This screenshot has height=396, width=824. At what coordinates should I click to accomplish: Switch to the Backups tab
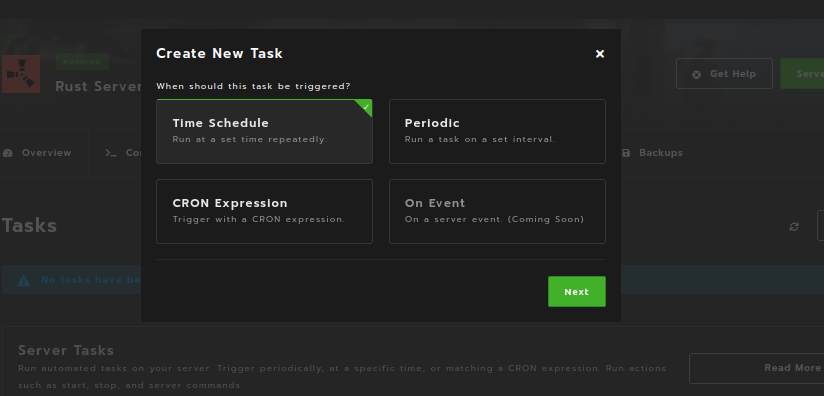652,153
